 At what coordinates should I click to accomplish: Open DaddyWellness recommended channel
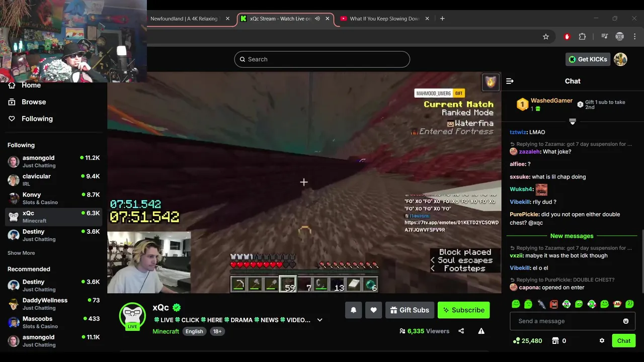(53, 304)
